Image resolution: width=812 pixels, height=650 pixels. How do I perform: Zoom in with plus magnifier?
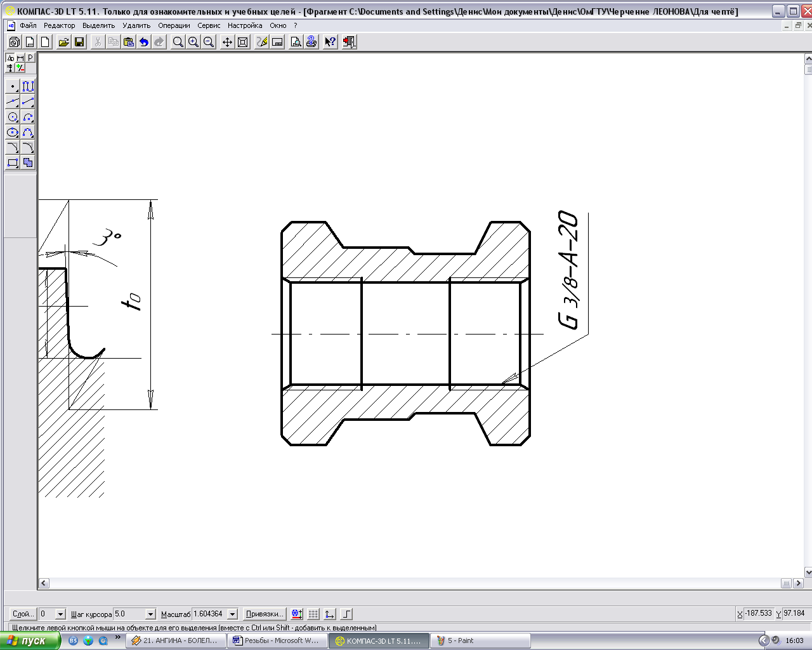click(193, 42)
